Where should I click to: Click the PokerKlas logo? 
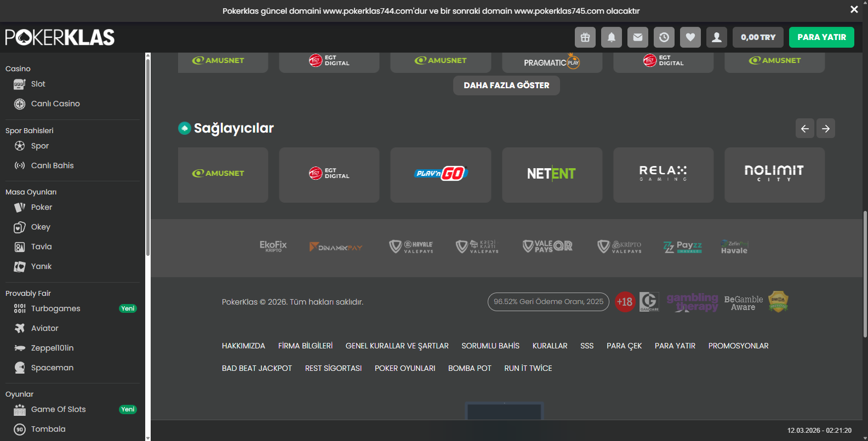(60, 37)
